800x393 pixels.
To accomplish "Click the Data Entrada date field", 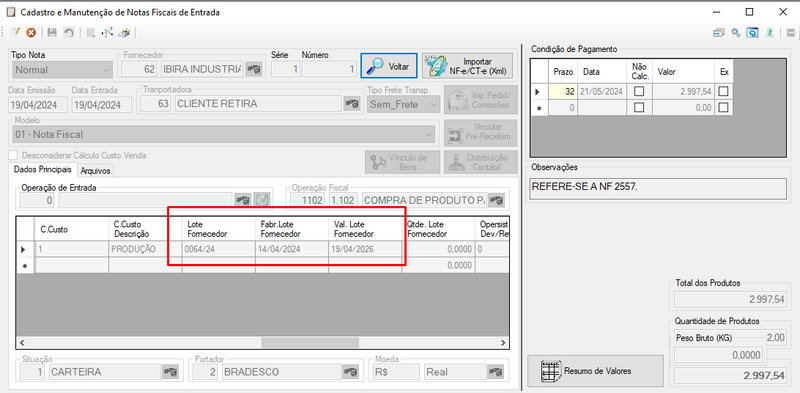I will pyautogui.click(x=102, y=105).
